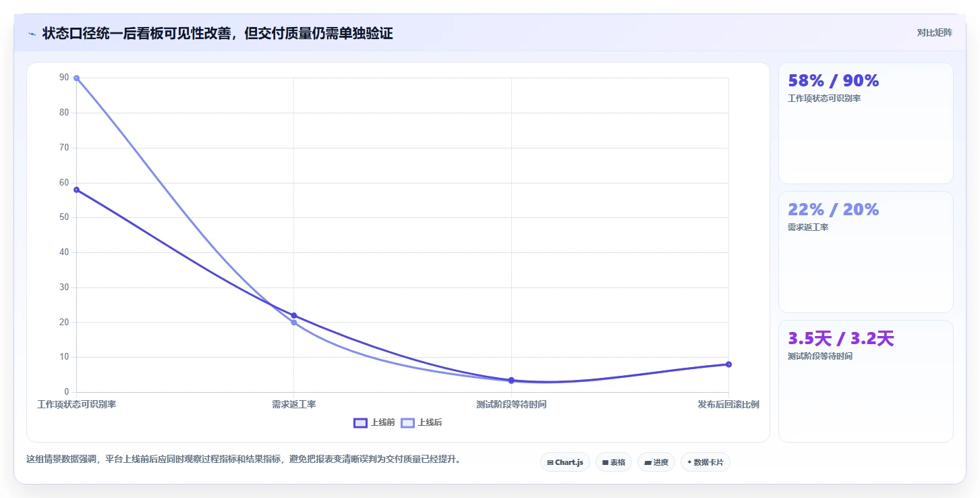Click the footer note starting 这组情景数据强调
Image resolution: width=980 pixels, height=498 pixels.
pyautogui.click(x=243, y=459)
